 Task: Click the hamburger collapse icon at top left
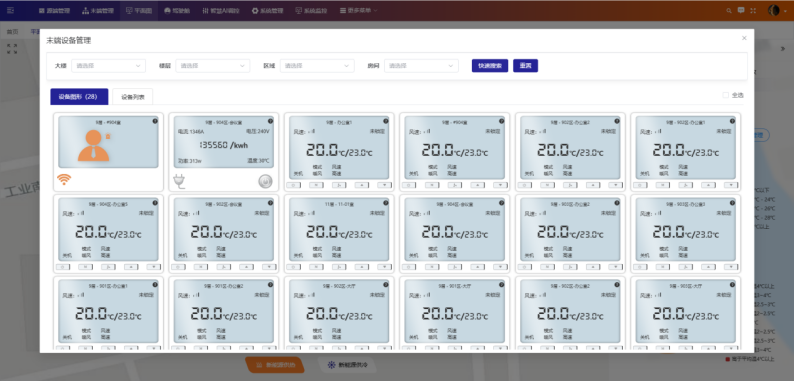(11, 11)
